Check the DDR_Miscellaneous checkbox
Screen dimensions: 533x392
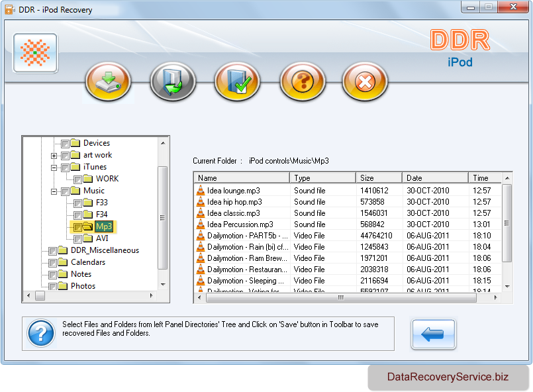[53, 251]
